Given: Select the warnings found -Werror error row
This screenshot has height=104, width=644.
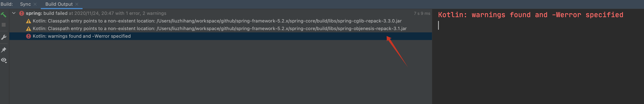Looking at the screenshot, I should tap(221, 36).
